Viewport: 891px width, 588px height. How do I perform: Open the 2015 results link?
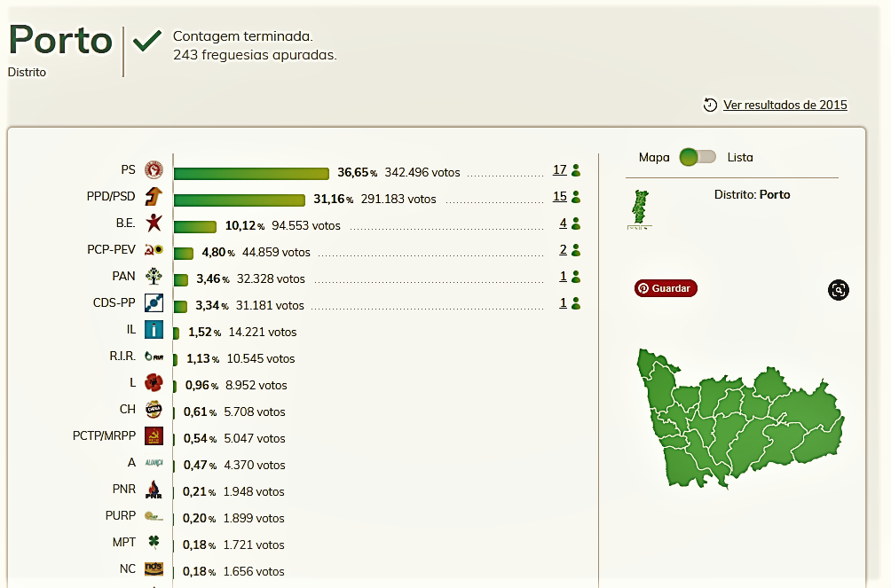[785, 105]
